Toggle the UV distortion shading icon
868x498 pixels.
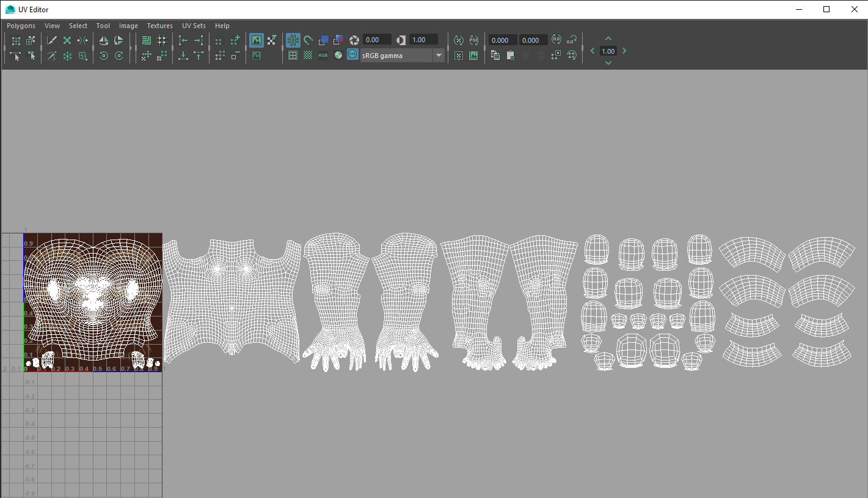coord(338,40)
